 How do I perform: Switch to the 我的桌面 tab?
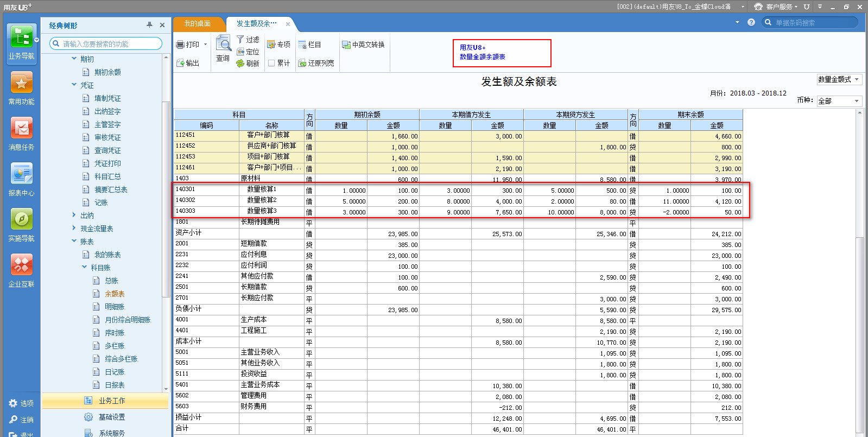point(198,24)
